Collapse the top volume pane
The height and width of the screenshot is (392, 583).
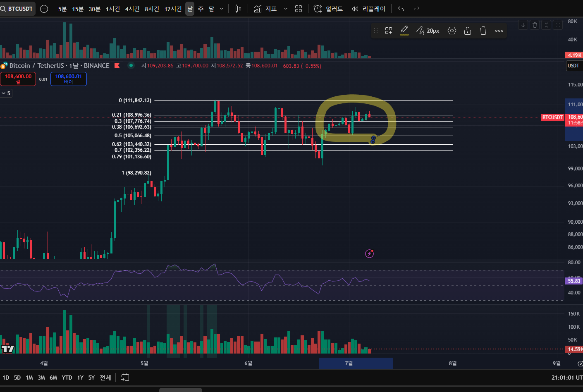[x=546, y=25]
